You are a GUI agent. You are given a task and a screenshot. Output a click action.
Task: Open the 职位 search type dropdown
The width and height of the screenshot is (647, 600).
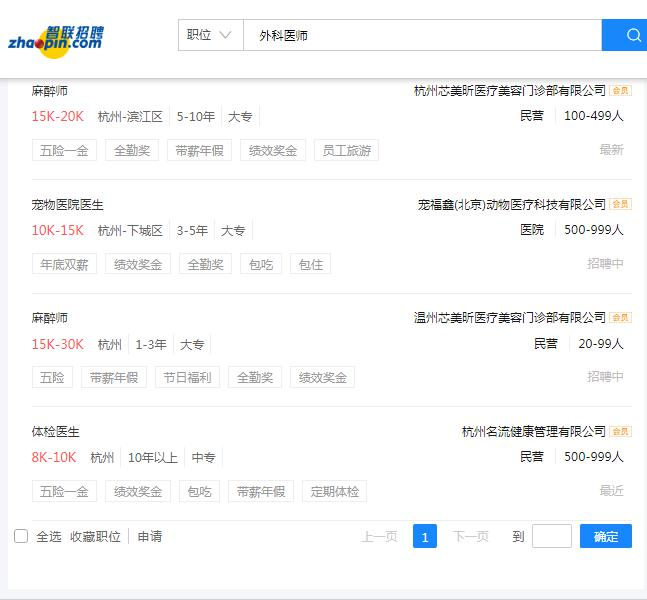coord(210,35)
